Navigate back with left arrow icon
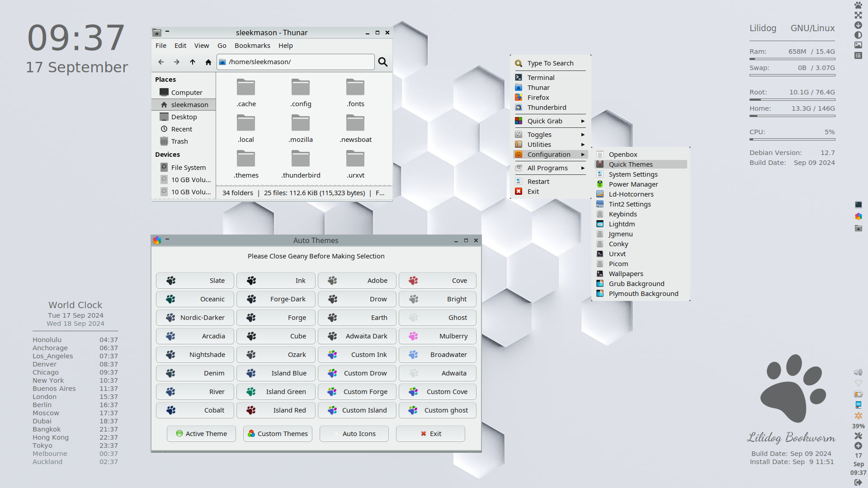The image size is (868, 488). pos(161,62)
